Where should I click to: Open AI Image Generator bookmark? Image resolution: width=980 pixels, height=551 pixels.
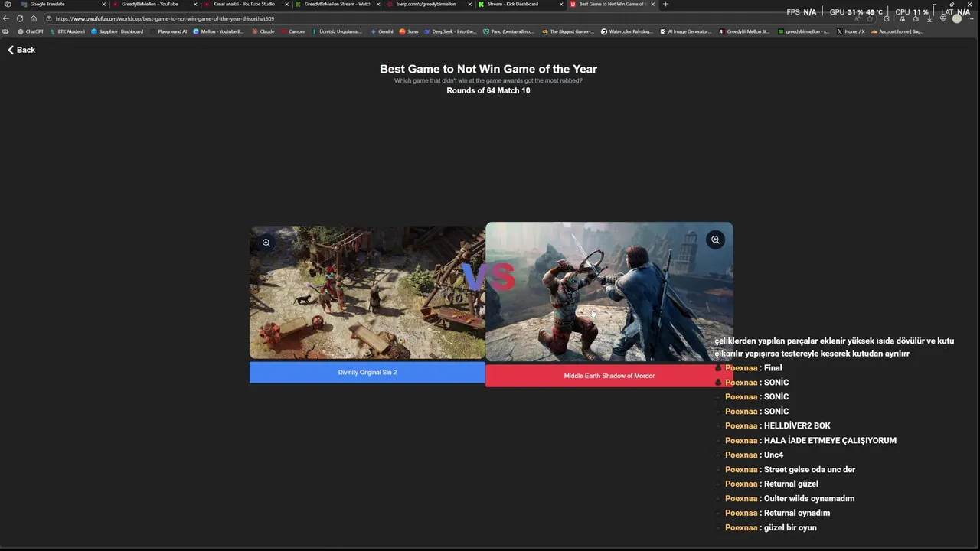click(686, 31)
